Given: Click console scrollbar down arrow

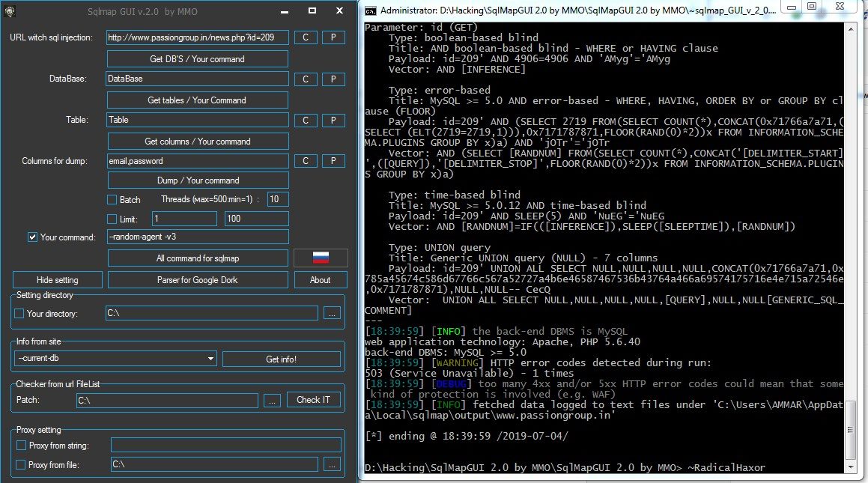Looking at the screenshot, I should tap(850, 467).
